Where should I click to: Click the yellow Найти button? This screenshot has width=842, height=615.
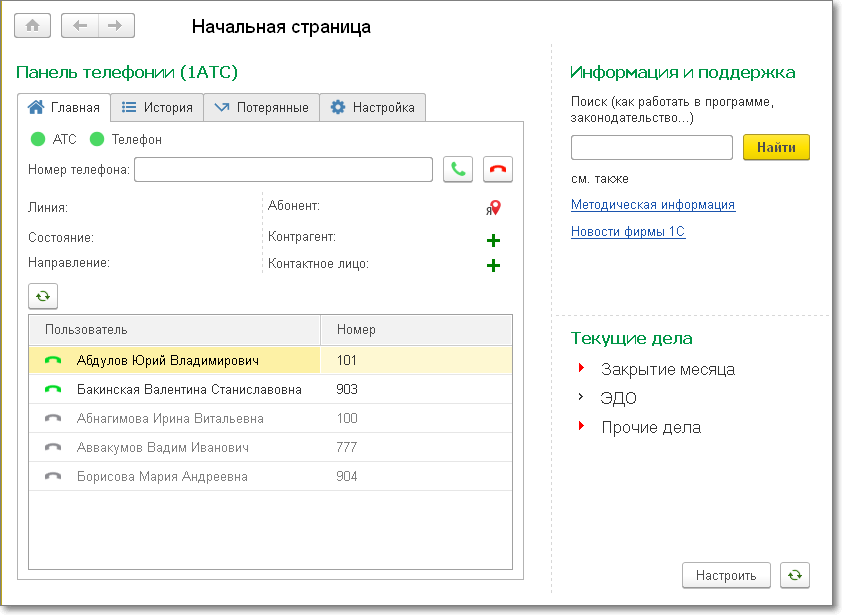click(776, 147)
